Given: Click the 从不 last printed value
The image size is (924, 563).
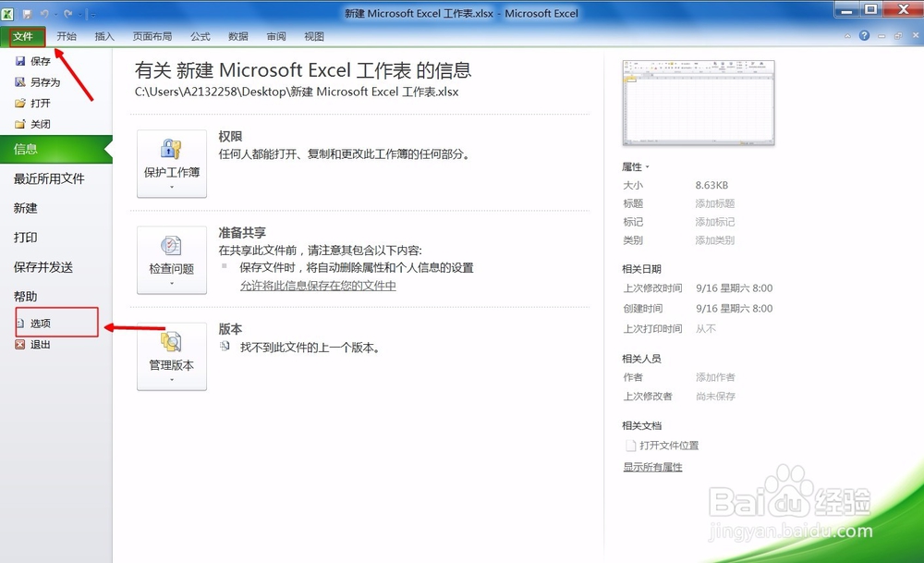Looking at the screenshot, I should point(705,328).
